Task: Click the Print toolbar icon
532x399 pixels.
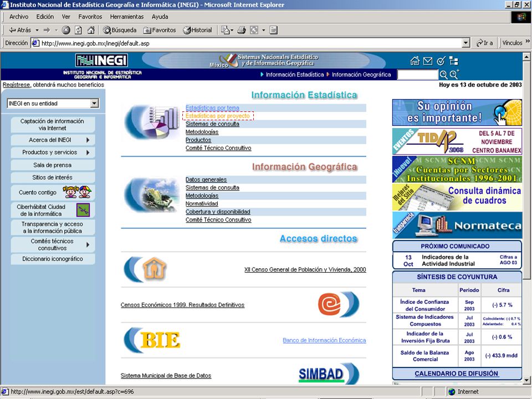Action: pos(242,30)
